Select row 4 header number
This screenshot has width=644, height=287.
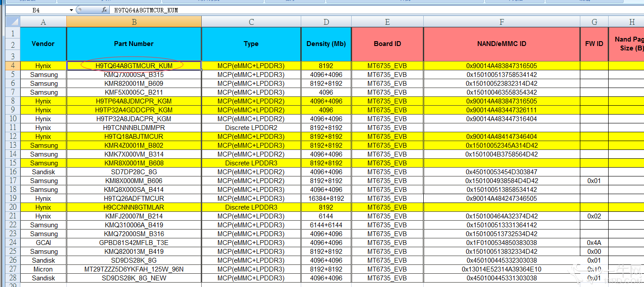coord(13,65)
